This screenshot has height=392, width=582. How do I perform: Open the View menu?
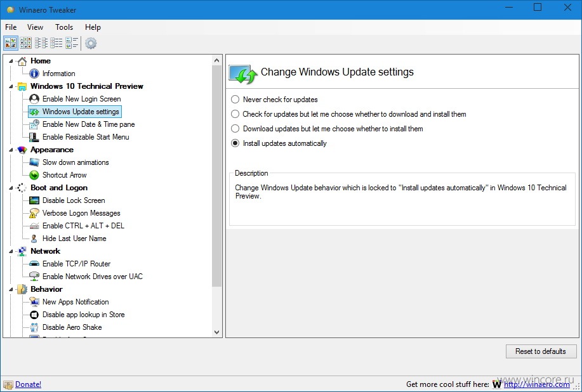35,27
